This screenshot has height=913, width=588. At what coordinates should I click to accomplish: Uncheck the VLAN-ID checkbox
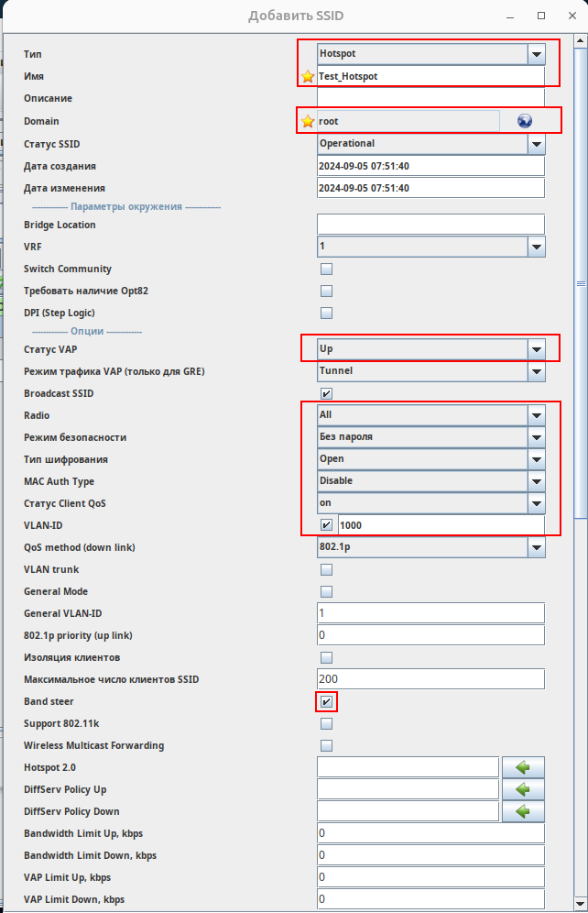[x=326, y=525]
